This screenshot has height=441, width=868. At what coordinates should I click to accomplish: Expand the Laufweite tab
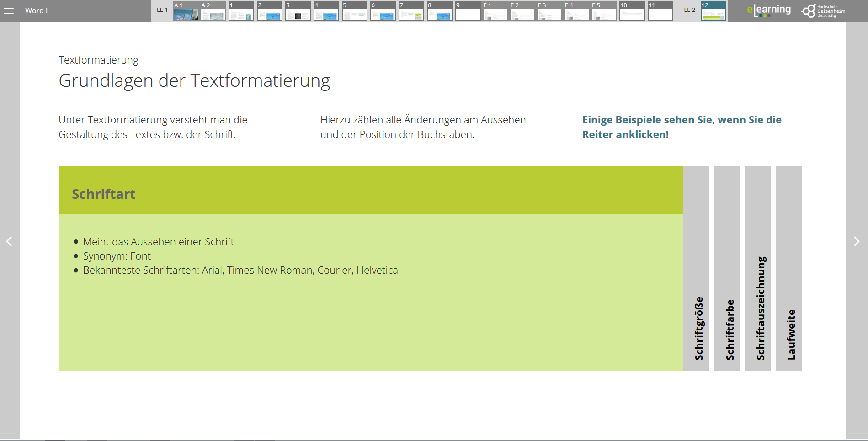[788, 268]
